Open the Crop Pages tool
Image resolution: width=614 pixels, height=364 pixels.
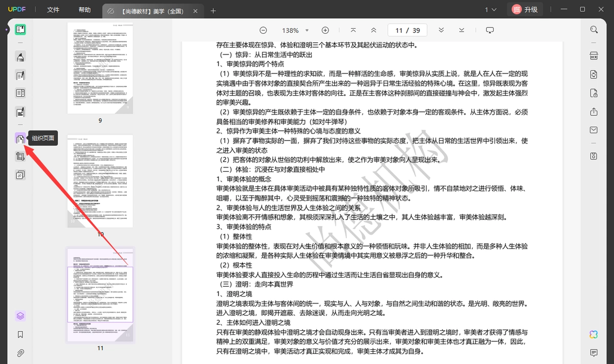click(20, 156)
